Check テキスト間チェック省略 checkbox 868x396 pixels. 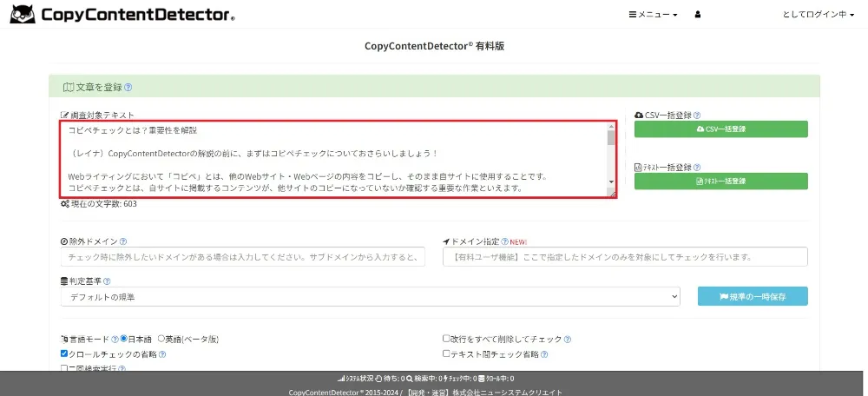point(446,353)
